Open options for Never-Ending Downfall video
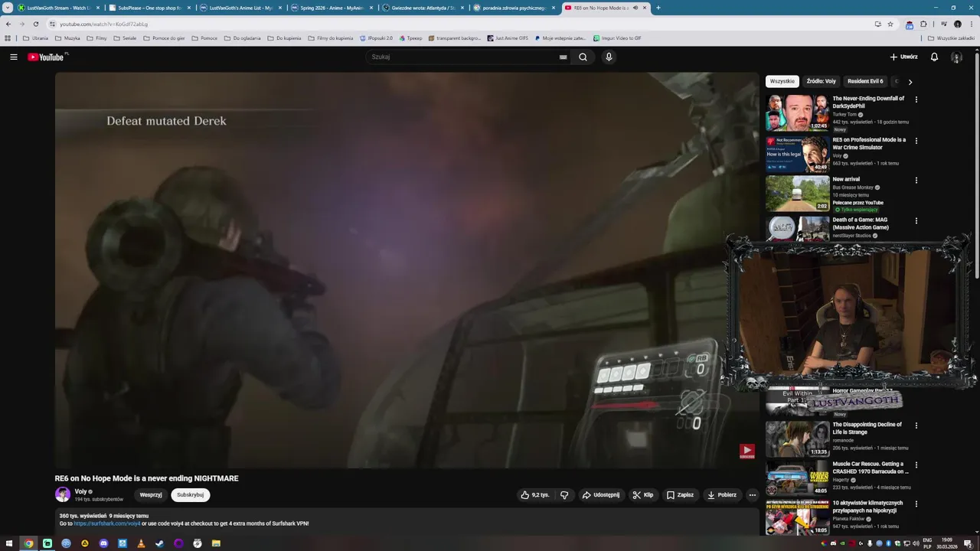Viewport: 980px width, 551px height. tap(916, 99)
